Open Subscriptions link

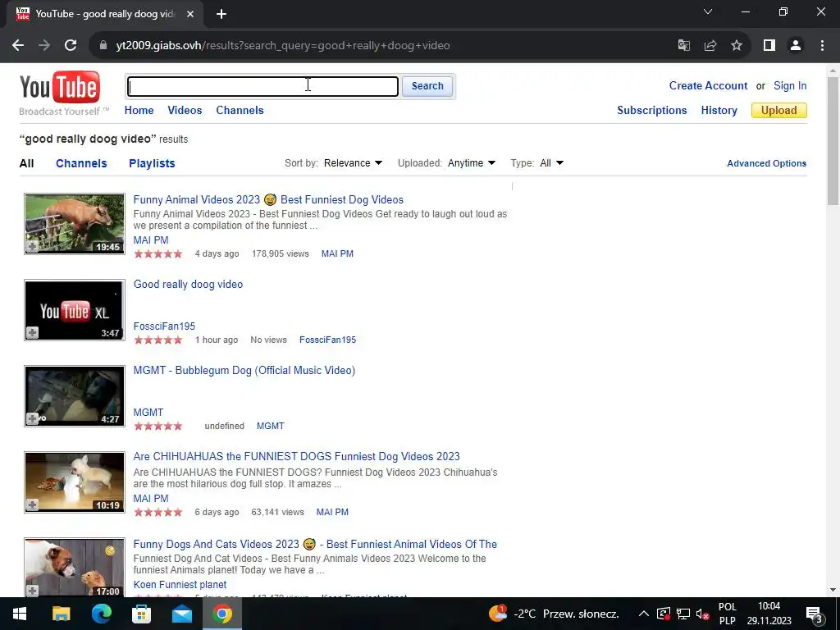pyautogui.click(x=652, y=111)
